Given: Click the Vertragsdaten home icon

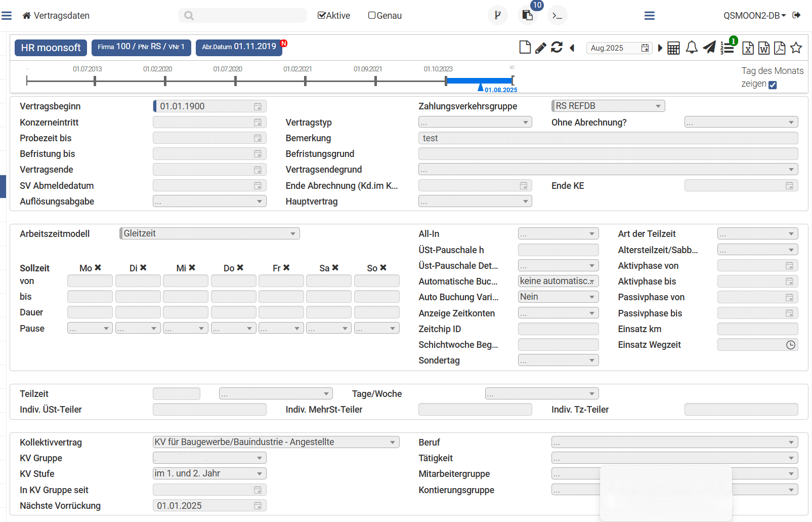Looking at the screenshot, I should pyautogui.click(x=27, y=16).
